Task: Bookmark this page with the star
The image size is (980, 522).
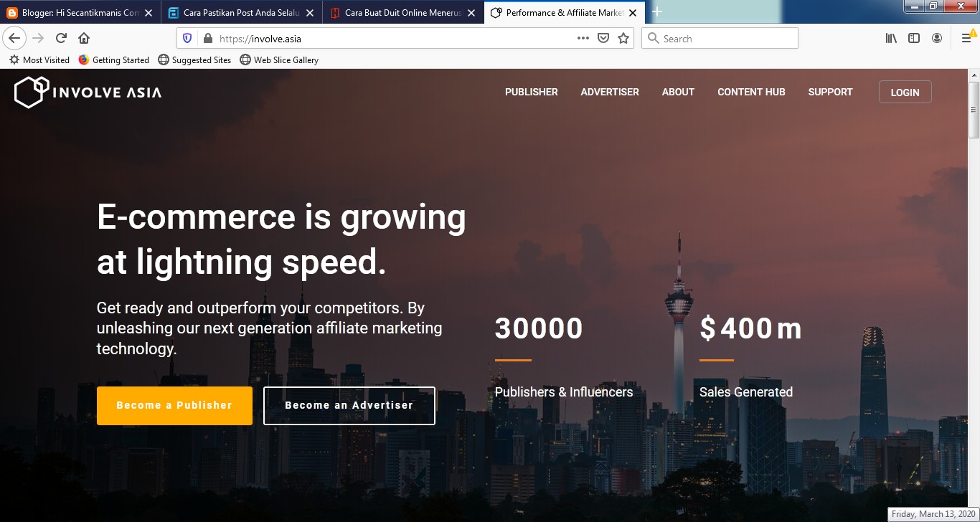Action: 623,39
